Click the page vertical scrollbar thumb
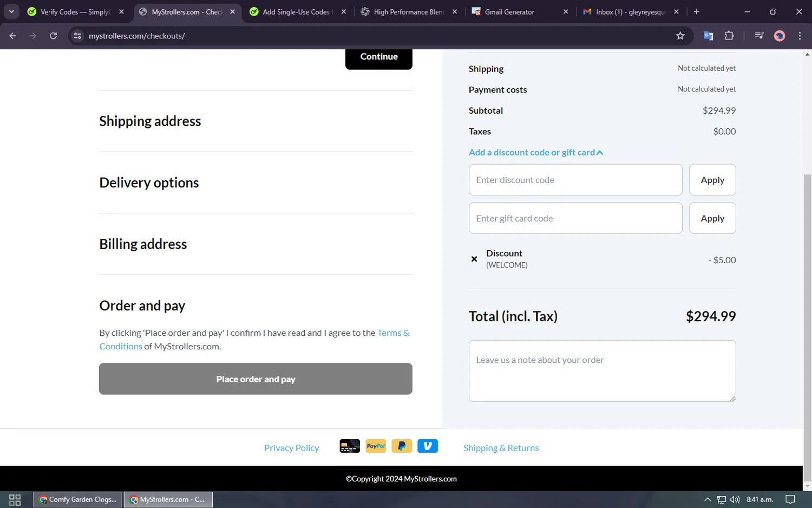Viewport: 812px width, 508px height. tap(808, 328)
